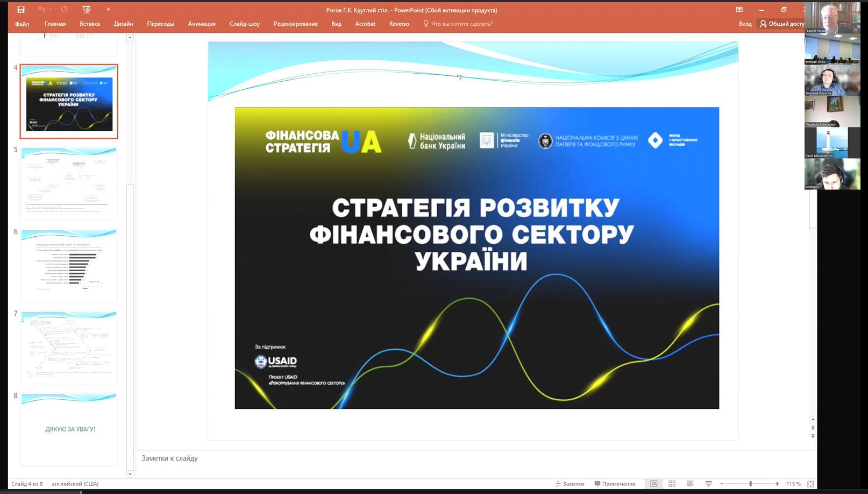Toggle the Примечания comments pane
Screen dimensions: 868x494
pyautogui.click(x=615, y=484)
